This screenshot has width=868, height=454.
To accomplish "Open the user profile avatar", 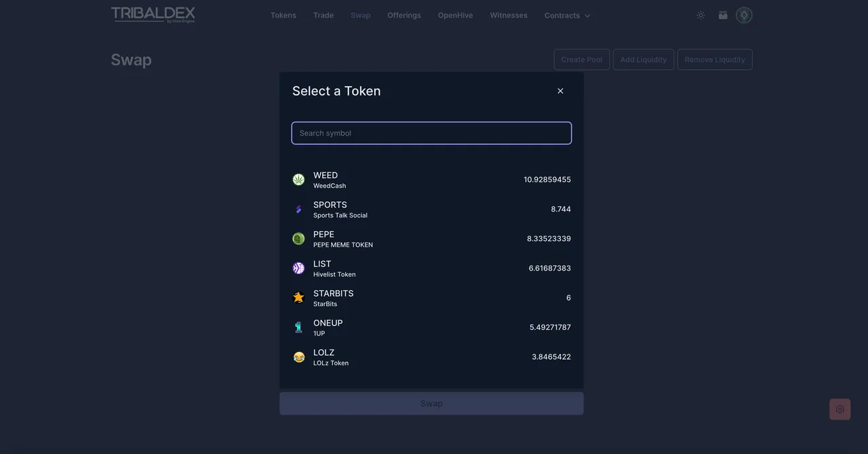I will click(x=744, y=15).
